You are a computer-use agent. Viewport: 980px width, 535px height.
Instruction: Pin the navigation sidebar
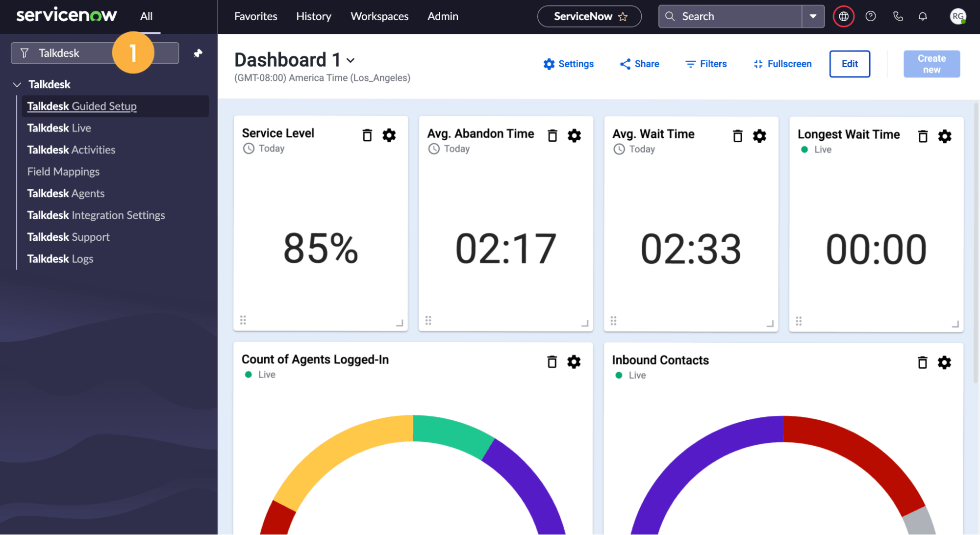pos(198,53)
